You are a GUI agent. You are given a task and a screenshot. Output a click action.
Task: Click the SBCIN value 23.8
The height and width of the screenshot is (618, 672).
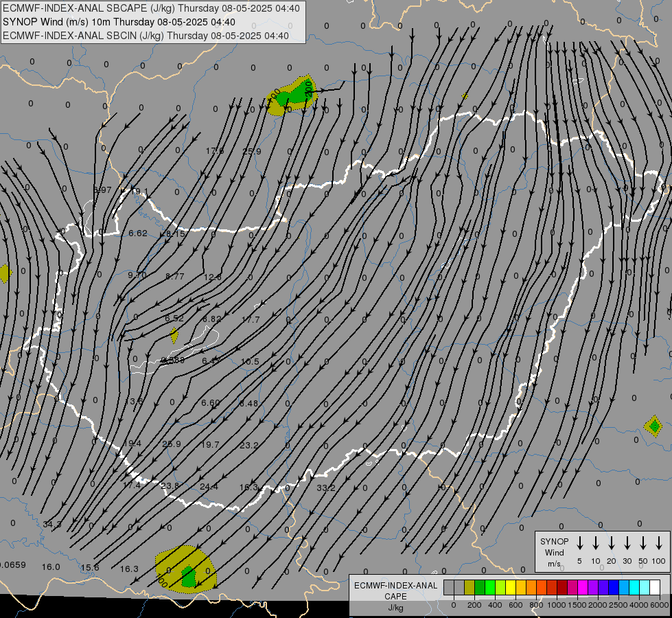pyautogui.click(x=170, y=486)
